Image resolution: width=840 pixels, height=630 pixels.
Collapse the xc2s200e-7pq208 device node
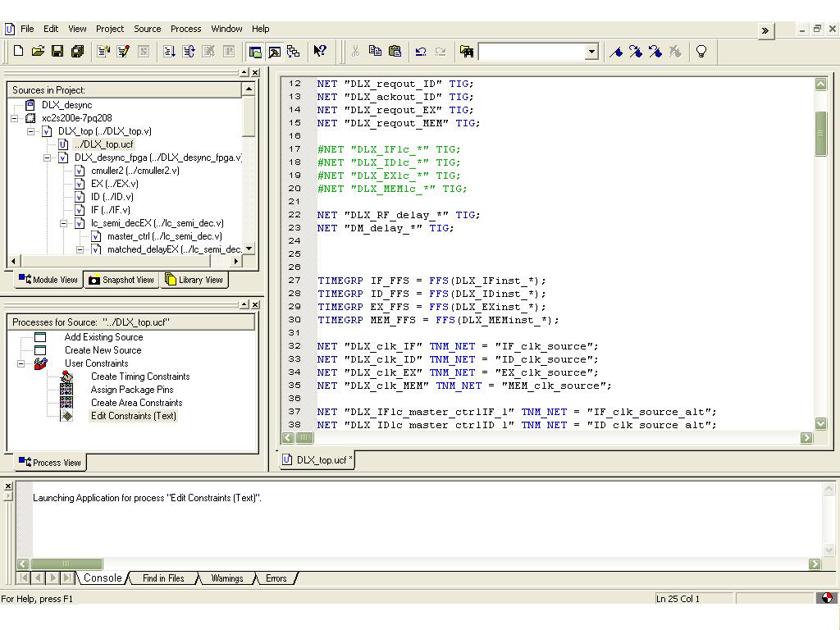(x=15, y=118)
